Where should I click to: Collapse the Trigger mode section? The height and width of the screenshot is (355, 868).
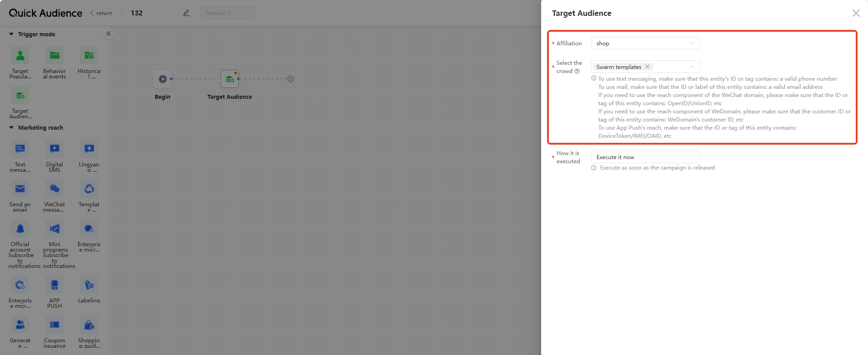coord(11,34)
